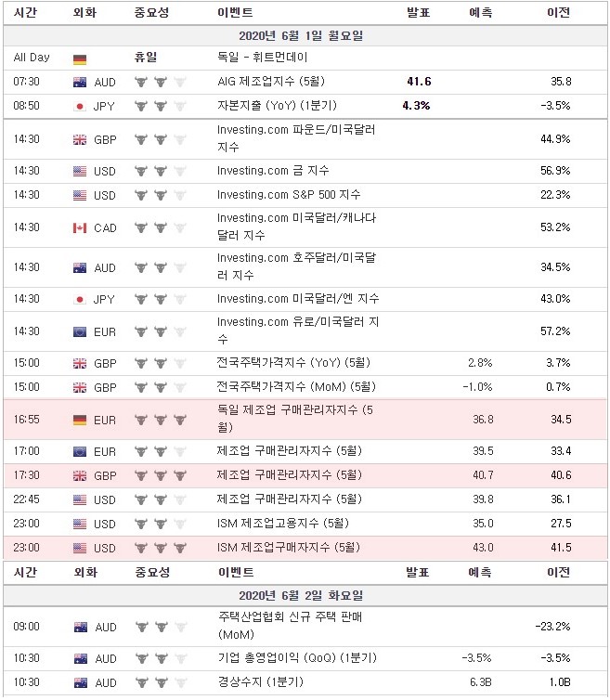Open the 자본지출 (YoY) (1분기) event
The height and width of the screenshot is (700, 610).
click(x=277, y=105)
